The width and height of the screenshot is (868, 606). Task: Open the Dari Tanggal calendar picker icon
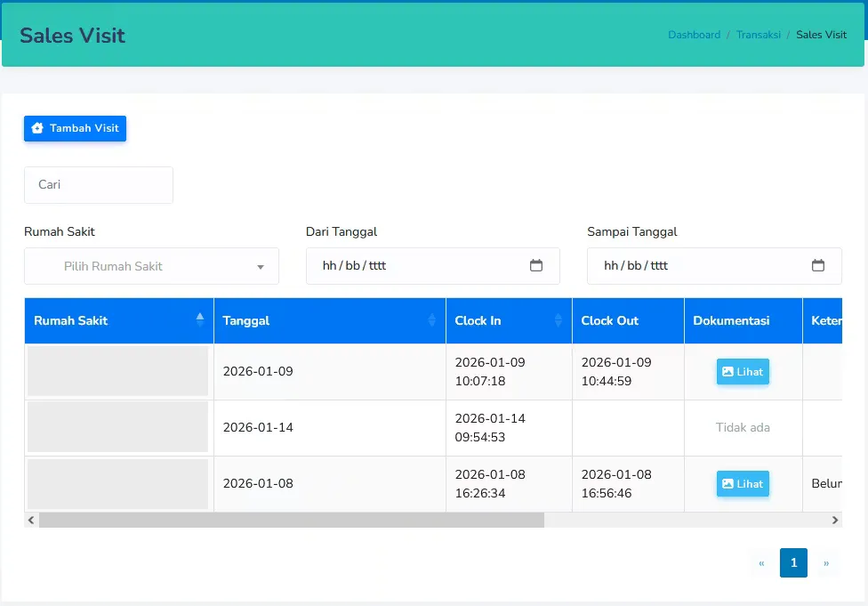click(536, 265)
